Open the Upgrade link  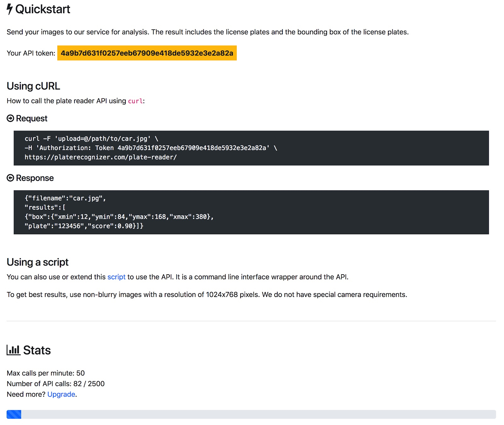tap(61, 394)
